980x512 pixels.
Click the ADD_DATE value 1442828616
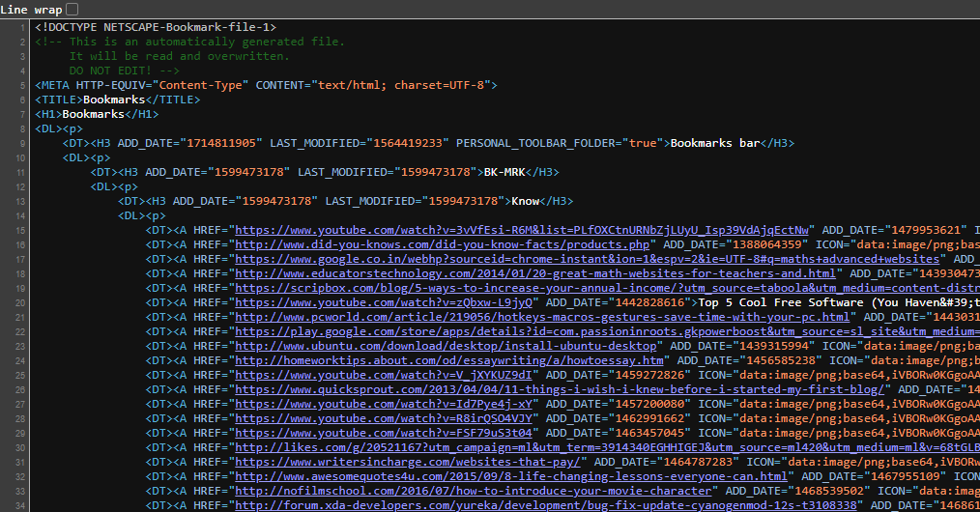[x=649, y=302]
